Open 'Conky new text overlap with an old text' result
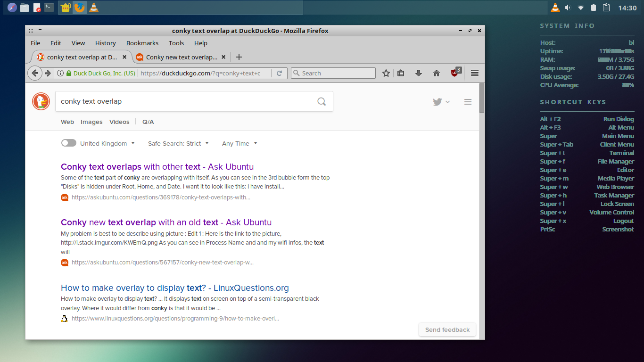The width and height of the screenshot is (644, 362). (x=166, y=222)
